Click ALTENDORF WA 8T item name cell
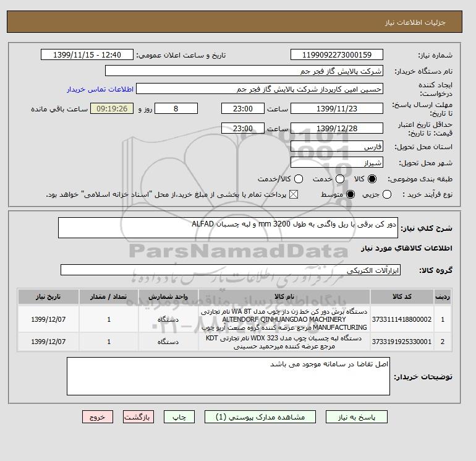The width and height of the screenshot is (476, 461). point(284,319)
